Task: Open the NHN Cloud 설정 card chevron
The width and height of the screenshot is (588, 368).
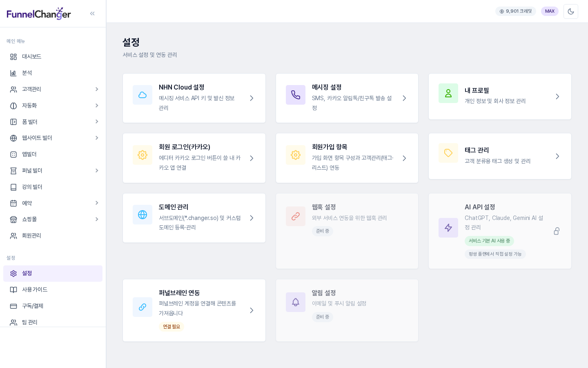Action: [x=252, y=98]
